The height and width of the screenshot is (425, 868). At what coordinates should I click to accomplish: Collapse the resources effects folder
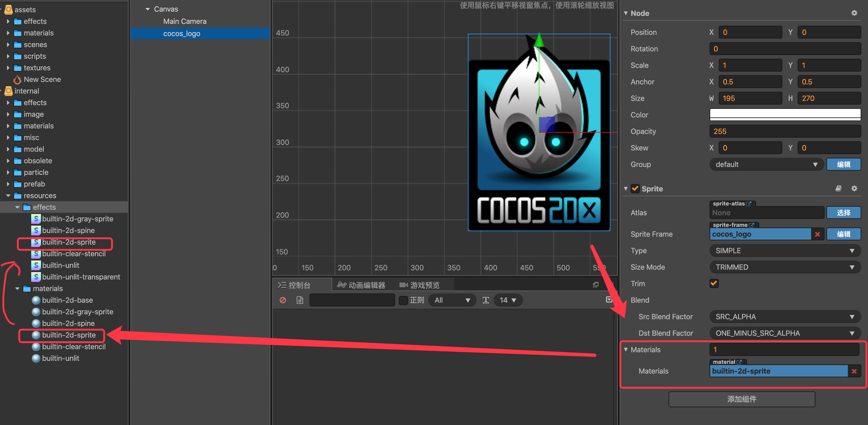(17, 207)
